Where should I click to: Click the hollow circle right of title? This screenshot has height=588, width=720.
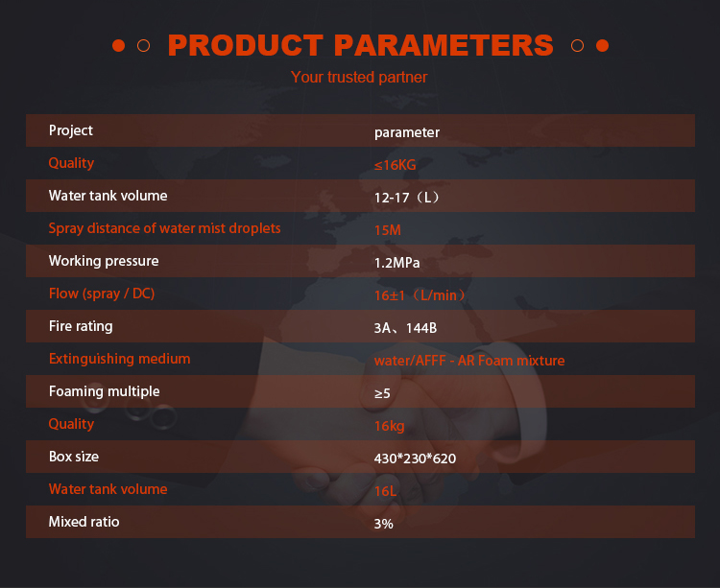coord(577,45)
